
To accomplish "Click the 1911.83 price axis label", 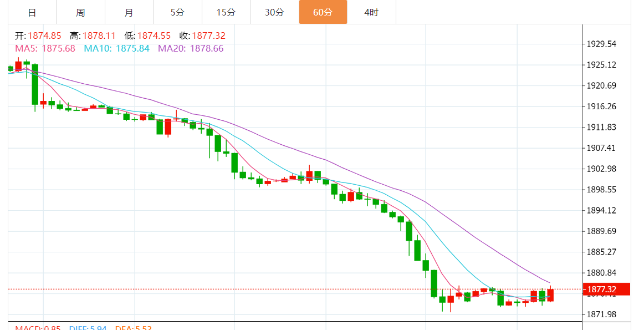I will pyautogui.click(x=601, y=127).
